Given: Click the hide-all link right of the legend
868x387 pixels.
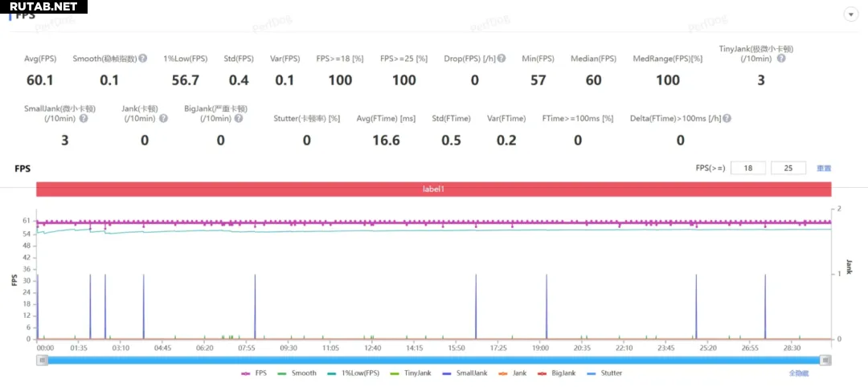Looking at the screenshot, I should point(797,373).
